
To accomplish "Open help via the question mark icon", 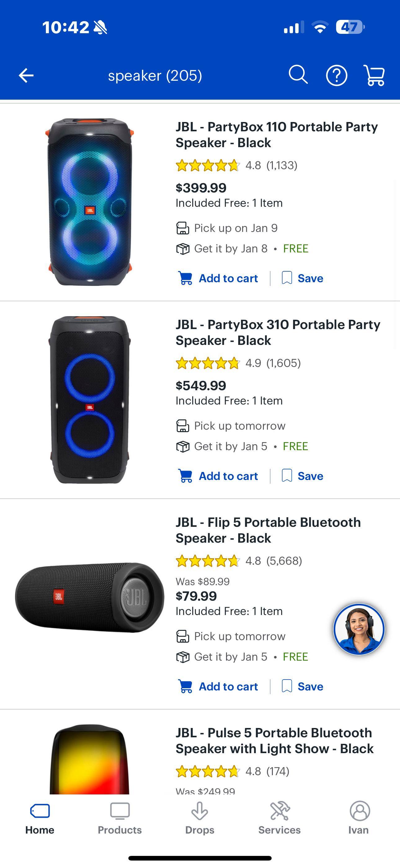I will tap(336, 75).
